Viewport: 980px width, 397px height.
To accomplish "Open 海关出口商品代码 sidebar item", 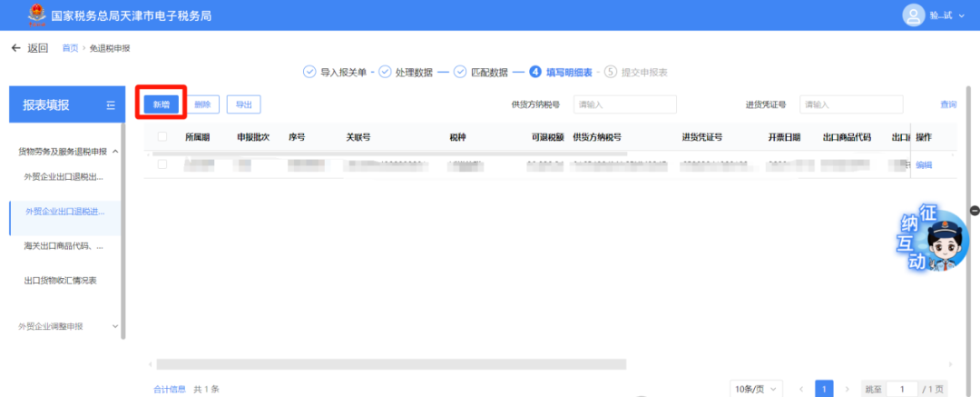I will (64, 246).
